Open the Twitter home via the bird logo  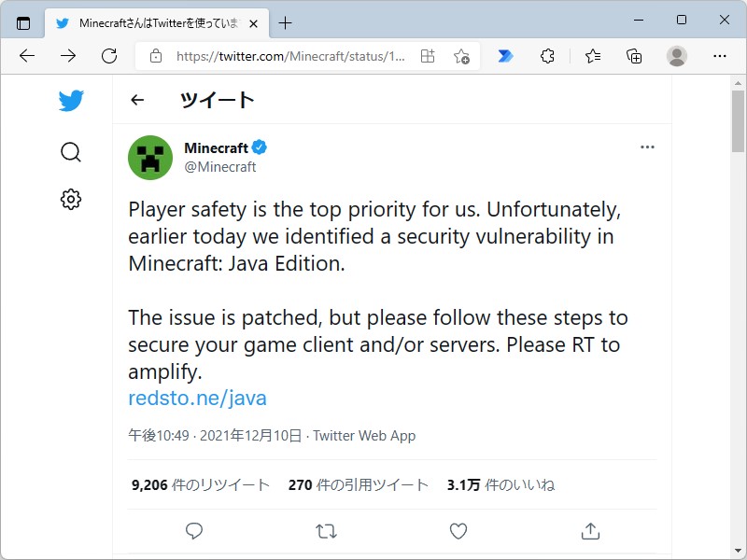(x=71, y=100)
